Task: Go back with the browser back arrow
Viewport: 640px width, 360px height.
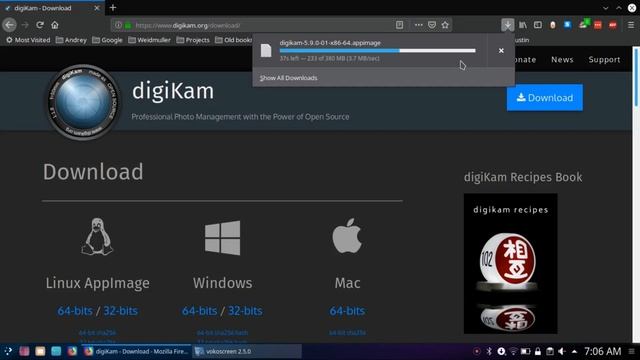Action: point(9,25)
